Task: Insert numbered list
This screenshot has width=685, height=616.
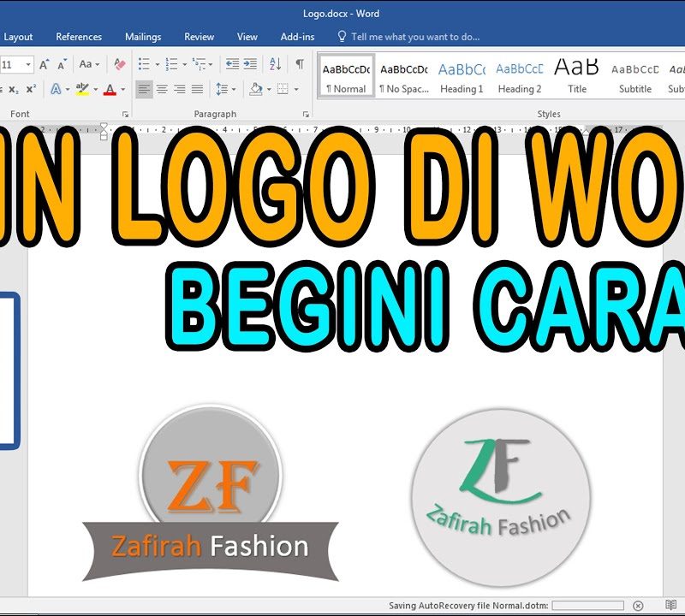Action: pos(171,64)
